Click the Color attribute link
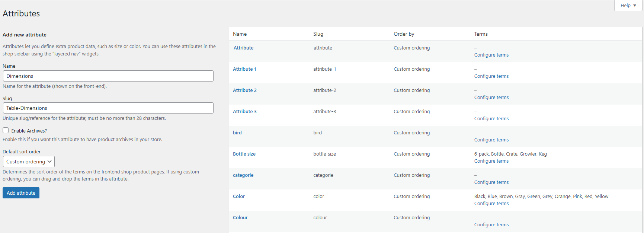Screen dimensions: 644x233 pos(239,197)
